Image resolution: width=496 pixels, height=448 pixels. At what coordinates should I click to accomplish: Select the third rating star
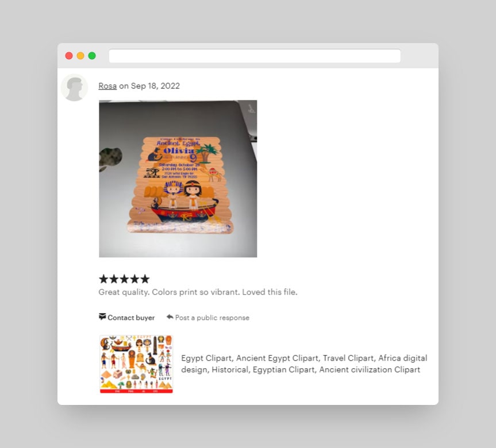[124, 279]
